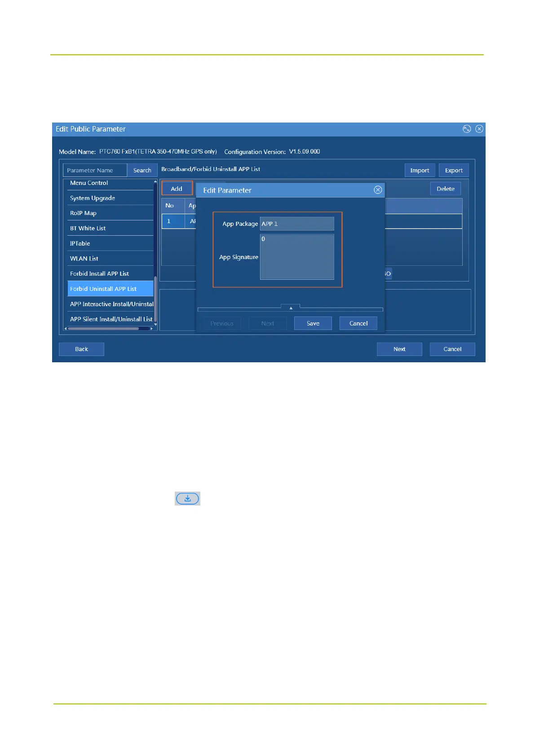Click Next at bottom of main window
The width and height of the screenshot is (535, 756).
(x=399, y=349)
